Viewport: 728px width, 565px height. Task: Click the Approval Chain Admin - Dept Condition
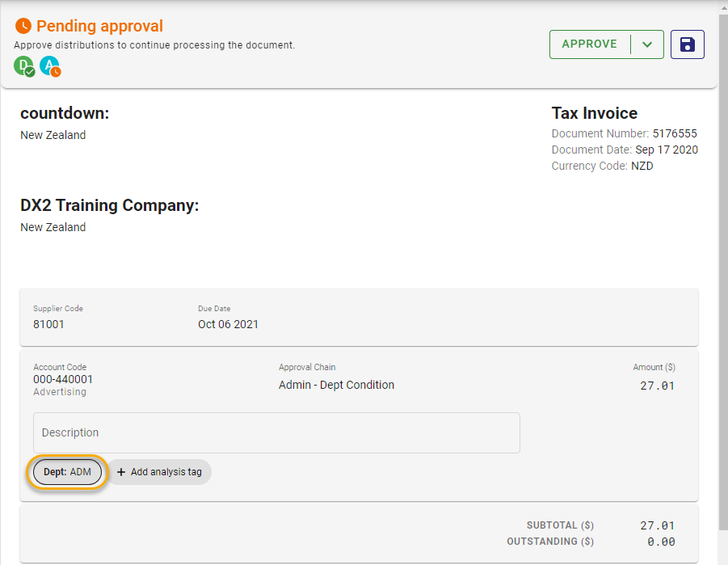point(336,385)
